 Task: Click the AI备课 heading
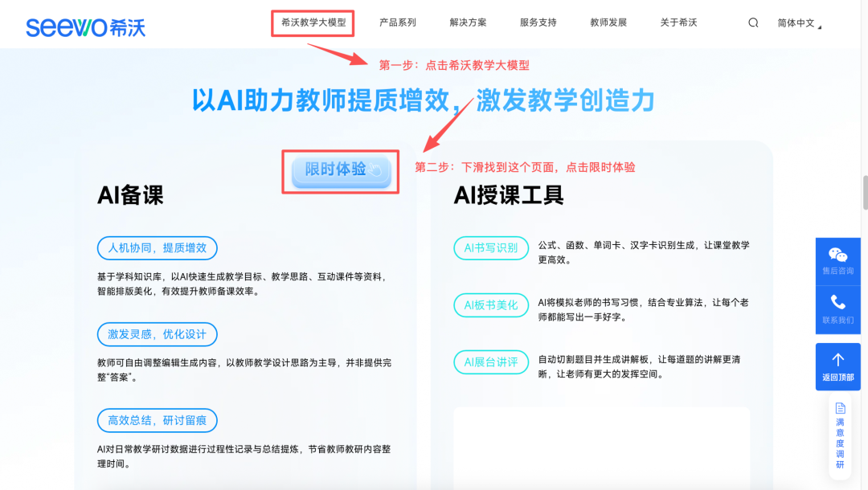[131, 195]
